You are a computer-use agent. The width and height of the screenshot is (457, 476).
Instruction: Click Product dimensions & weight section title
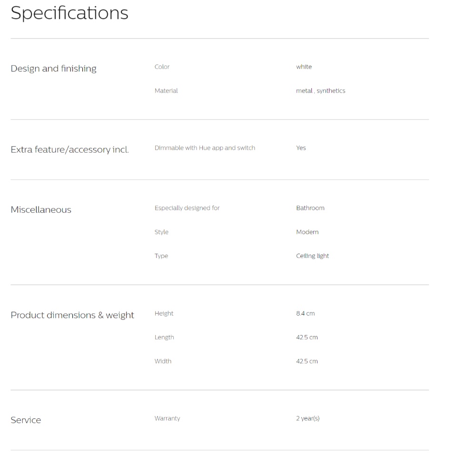point(72,315)
